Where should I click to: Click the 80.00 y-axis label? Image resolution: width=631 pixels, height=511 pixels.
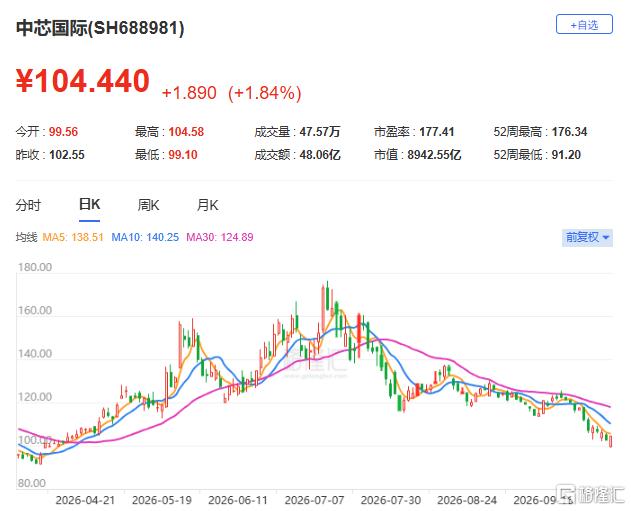(32, 483)
